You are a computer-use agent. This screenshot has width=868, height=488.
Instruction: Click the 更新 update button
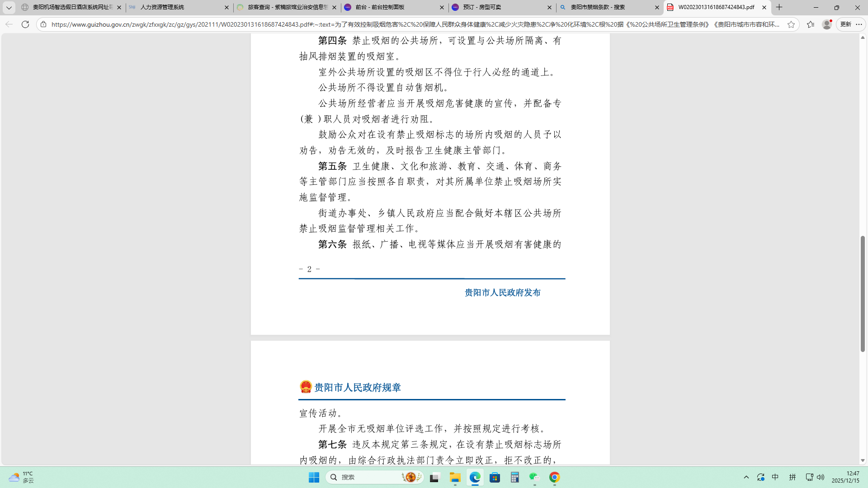(845, 24)
